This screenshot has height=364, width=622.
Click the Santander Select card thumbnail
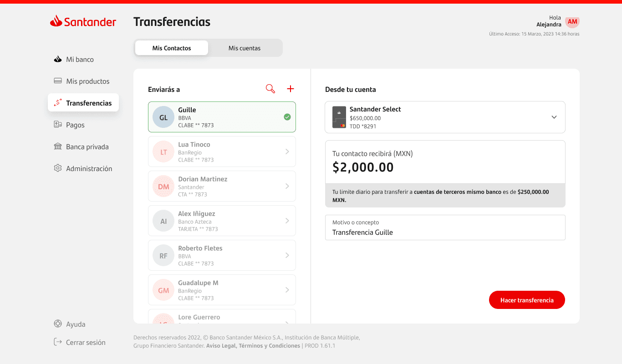[x=339, y=117]
